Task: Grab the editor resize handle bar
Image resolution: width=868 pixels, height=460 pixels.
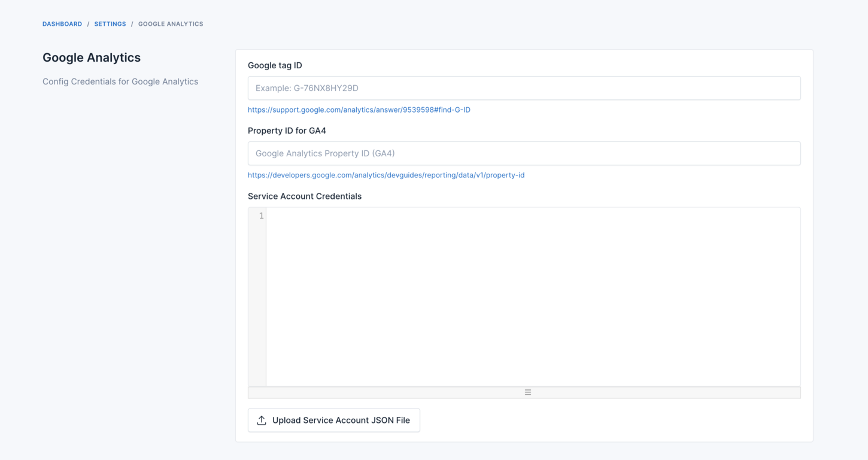Action: click(x=524, y=392)
